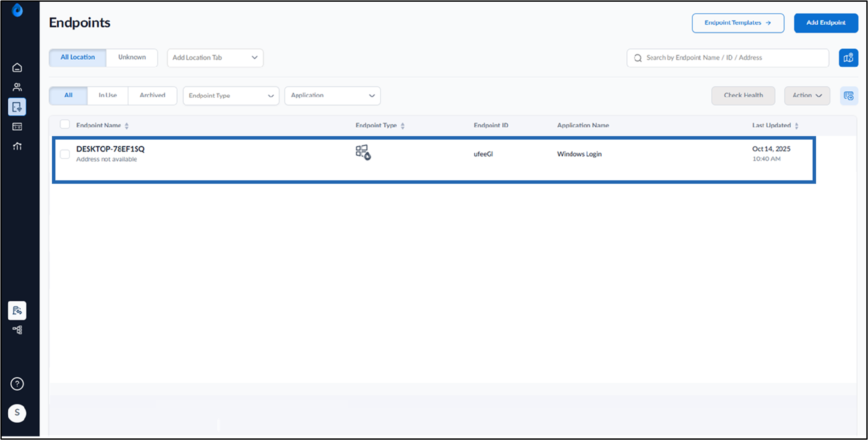Image resolution: width=868 pixels, height=440 pixels.
Task: Click the Application Name column header
Action: coord(583,125)
